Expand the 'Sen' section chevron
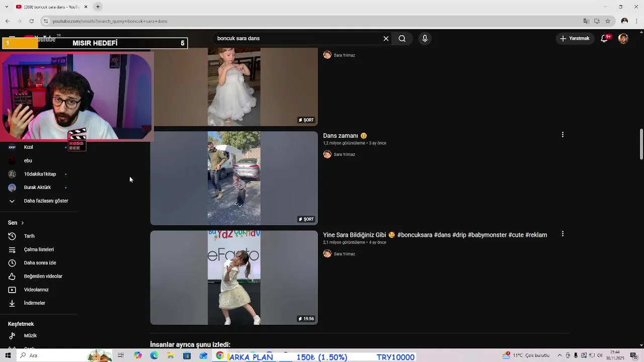This screenshot has height=362, width=644. point(22,223)
